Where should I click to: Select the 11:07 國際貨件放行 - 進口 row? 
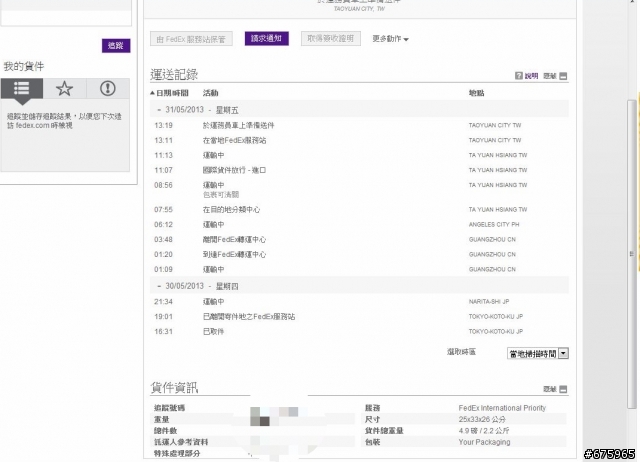[359, 170]
